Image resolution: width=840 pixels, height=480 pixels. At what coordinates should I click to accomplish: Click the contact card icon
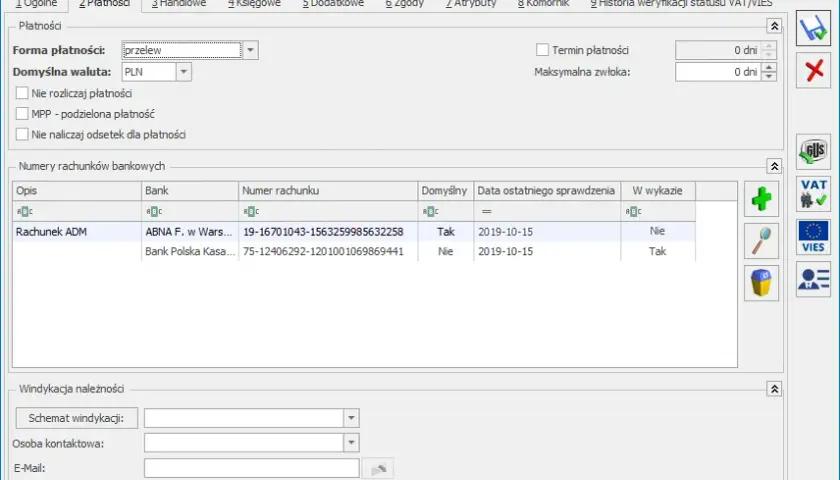[x=813, y=279]
